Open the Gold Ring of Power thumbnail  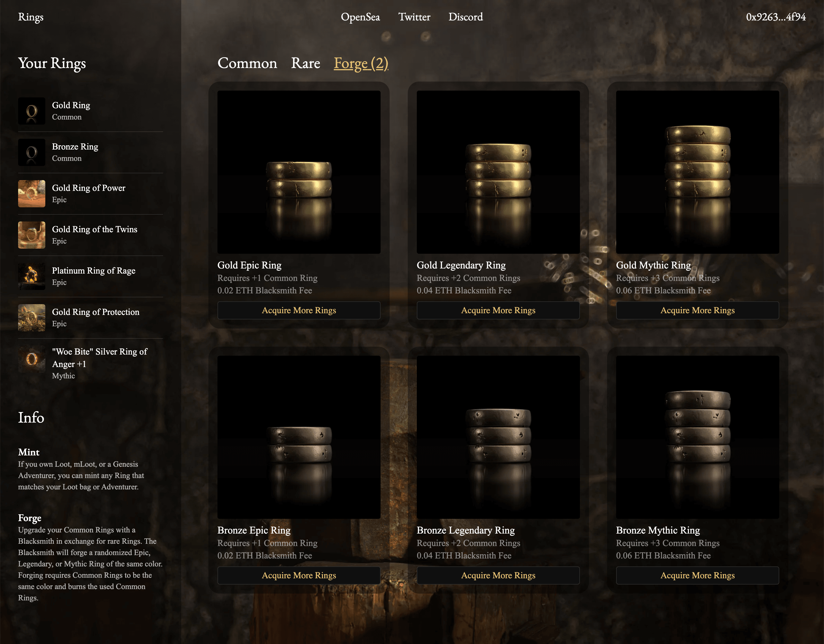[32, 193]
